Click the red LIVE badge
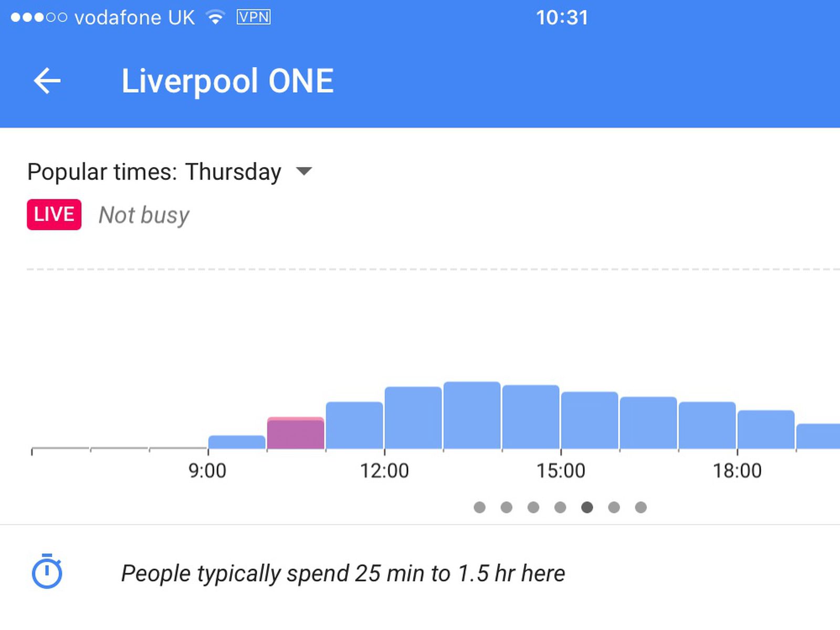840x630 pixels. (x=54, y=215)
